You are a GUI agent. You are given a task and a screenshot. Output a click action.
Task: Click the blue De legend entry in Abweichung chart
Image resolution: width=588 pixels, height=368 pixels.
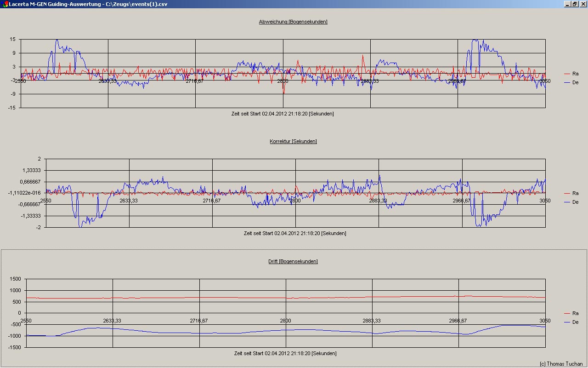[x=575, y=82]
